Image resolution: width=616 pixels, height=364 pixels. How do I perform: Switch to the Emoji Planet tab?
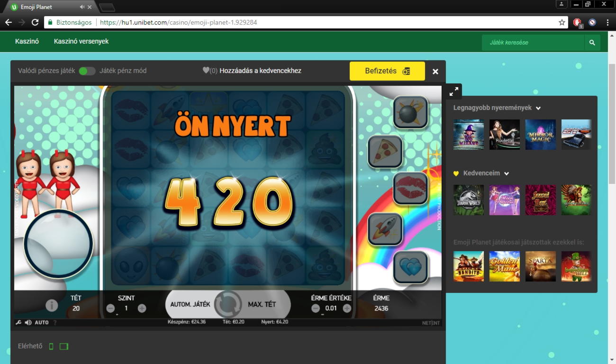pos(51,7)
